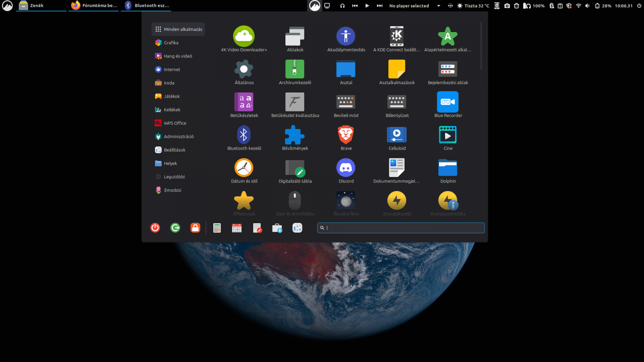Image resolution: width=644 pixels, height=362 pixels.
Task: Switch to the Zenék window in the taskbar
Action: click(41, 6)
